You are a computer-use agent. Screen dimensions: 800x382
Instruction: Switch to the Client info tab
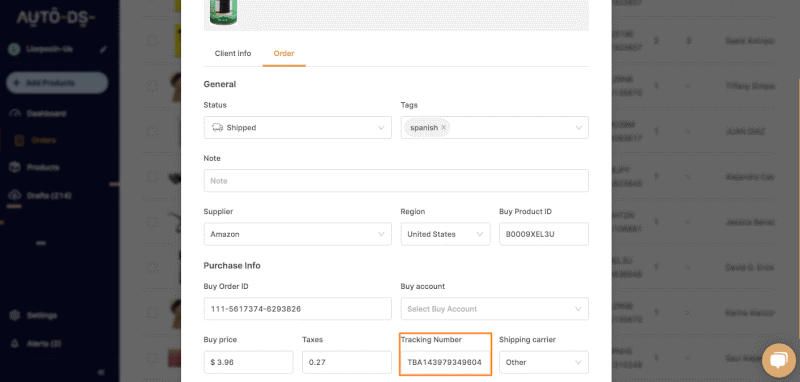pos(233,53)
